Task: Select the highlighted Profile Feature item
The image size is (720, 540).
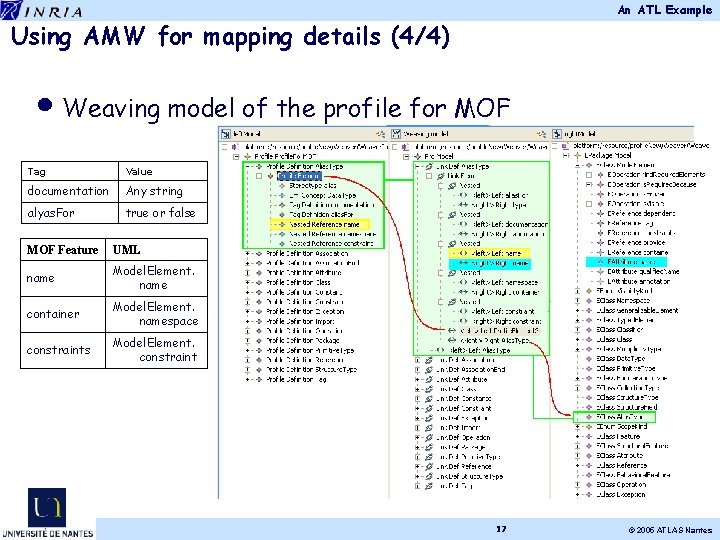Action: [299, 176]
